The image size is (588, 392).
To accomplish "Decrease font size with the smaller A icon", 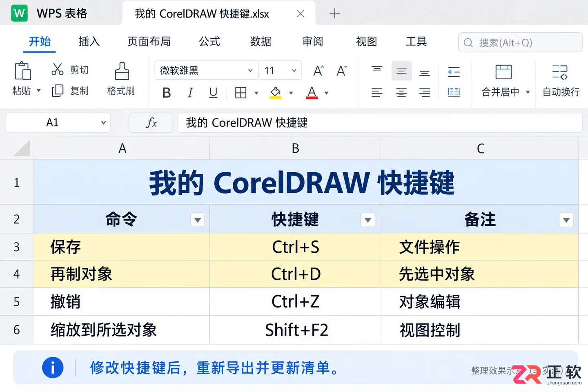I will click(342, 71).
